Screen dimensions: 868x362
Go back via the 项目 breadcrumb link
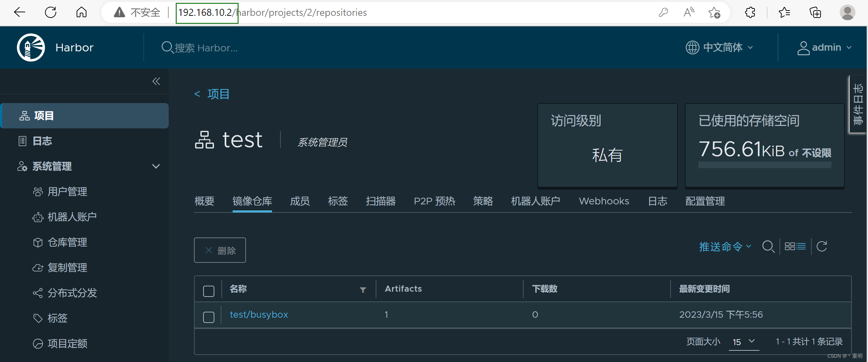point(212,94)
